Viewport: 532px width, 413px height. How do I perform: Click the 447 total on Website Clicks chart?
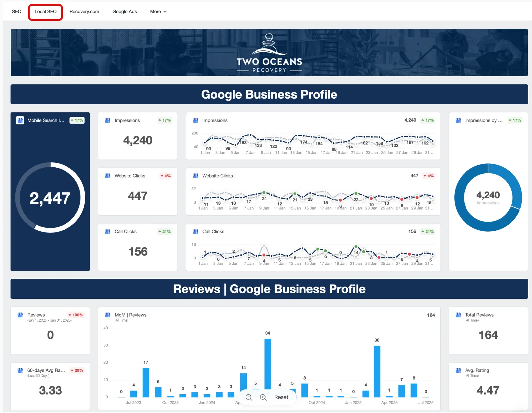[x=414, y=176]
